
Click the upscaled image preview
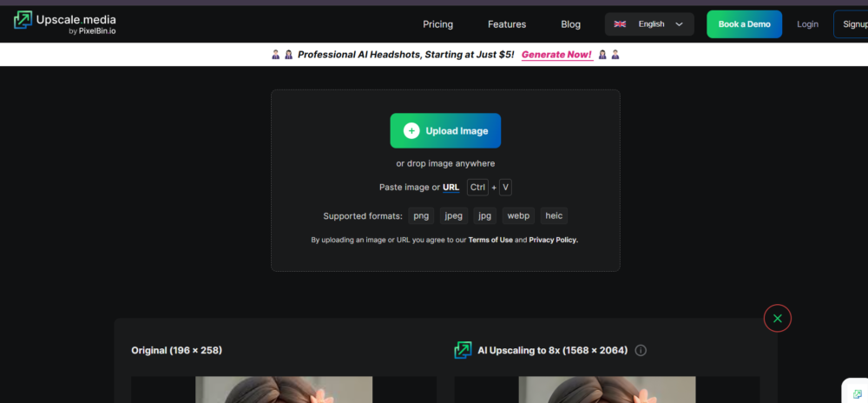click(608, 390)
